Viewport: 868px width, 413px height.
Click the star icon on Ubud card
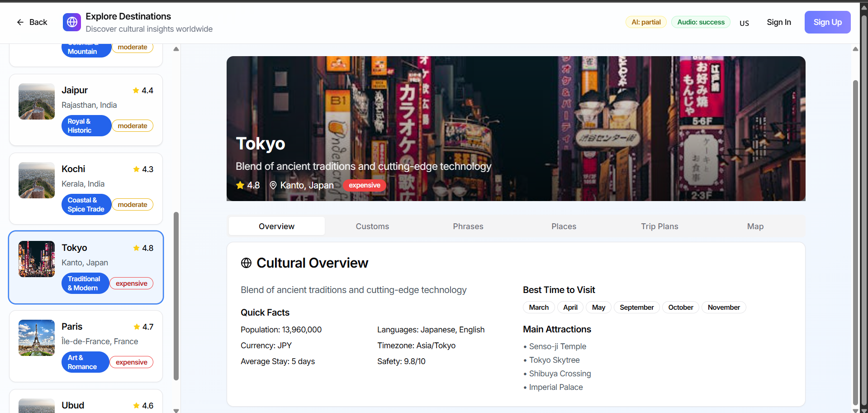coord(136,406)
